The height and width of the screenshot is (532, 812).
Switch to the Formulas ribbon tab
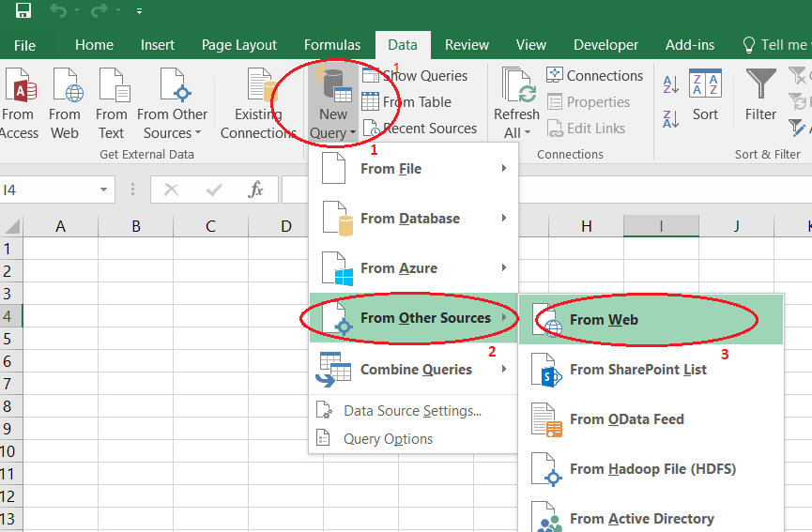(331, 45)
